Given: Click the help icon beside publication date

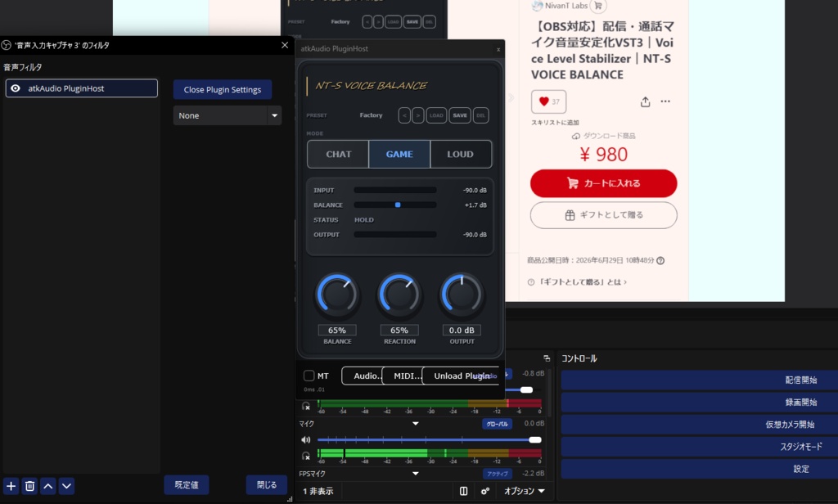Looking at the screenshot, I should 660,260.
